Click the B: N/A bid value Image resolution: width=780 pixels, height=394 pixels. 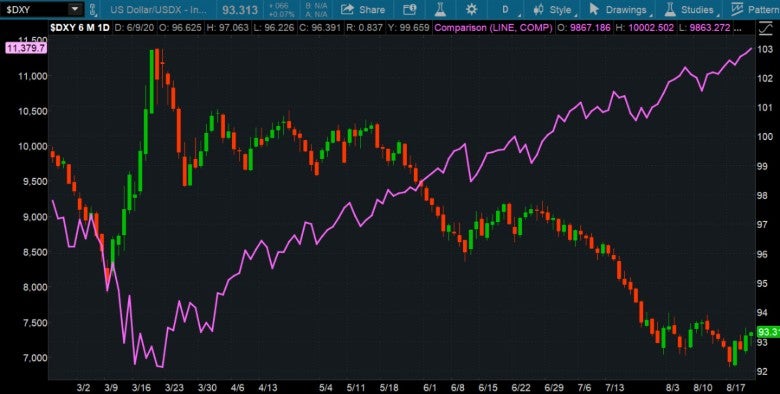tap(316, 6)
